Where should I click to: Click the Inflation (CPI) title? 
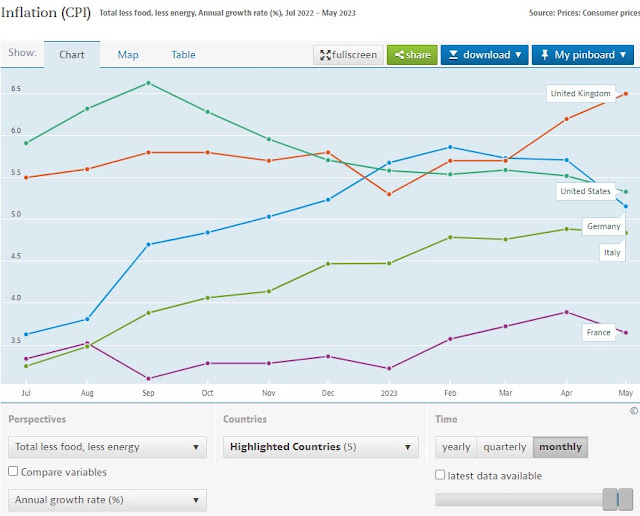click(x=46, y=13)
